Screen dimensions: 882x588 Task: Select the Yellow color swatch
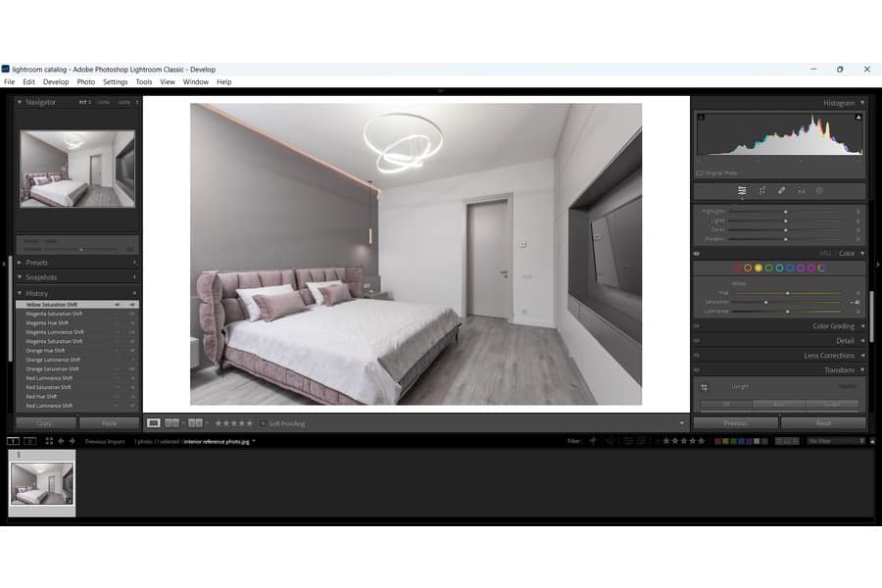coord(759,268)
